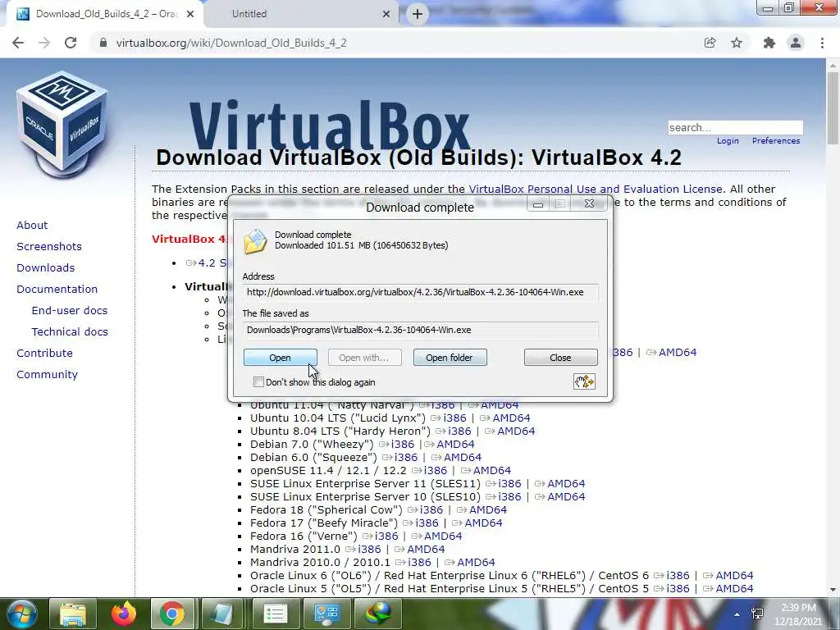Click the saved file path field

[420, 330]
